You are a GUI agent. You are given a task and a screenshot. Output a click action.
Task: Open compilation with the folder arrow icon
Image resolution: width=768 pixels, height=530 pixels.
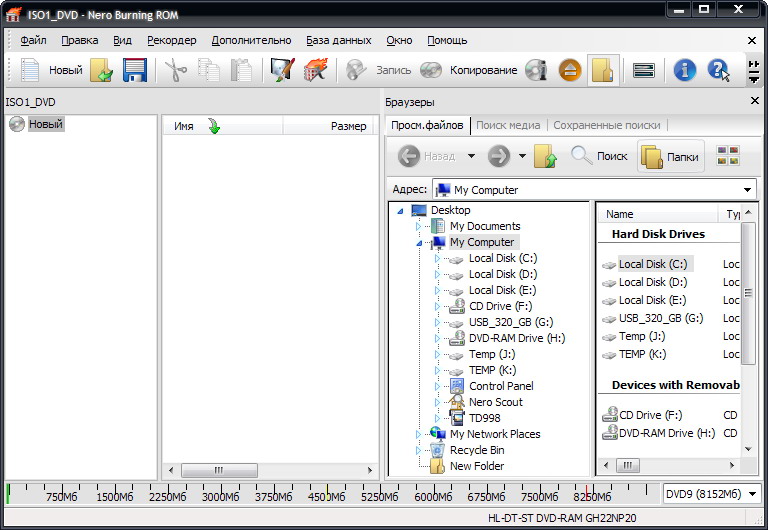click(x=102, y=70)
